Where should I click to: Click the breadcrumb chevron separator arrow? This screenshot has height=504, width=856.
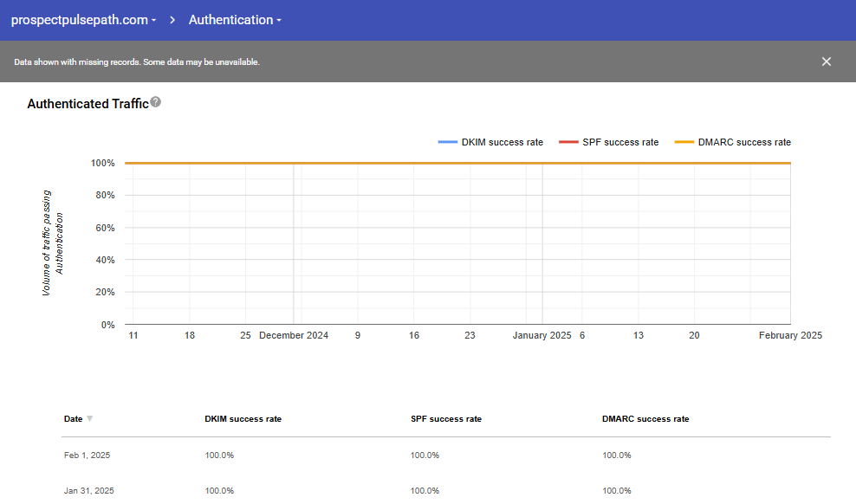coord(172,20)
